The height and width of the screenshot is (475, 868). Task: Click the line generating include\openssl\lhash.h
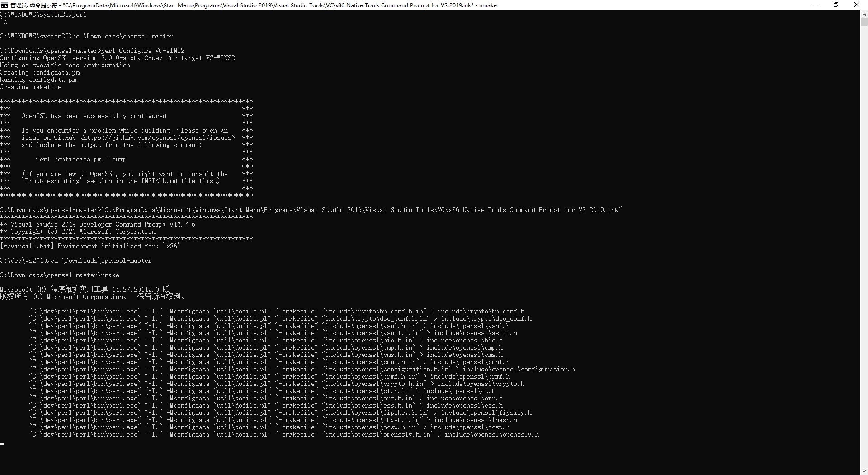(x=273, y=420)
